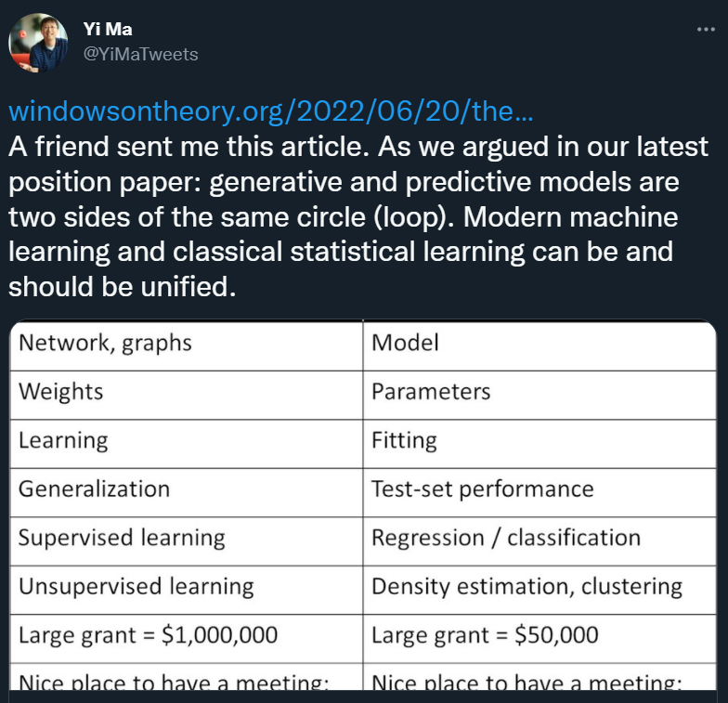Click Yi Ma's profile picture

click(38, 43)
